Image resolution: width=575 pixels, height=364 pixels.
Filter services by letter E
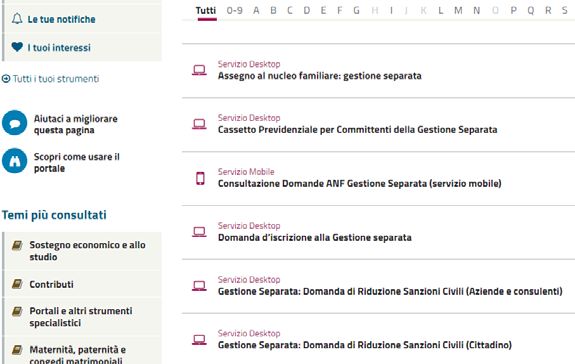323,10
